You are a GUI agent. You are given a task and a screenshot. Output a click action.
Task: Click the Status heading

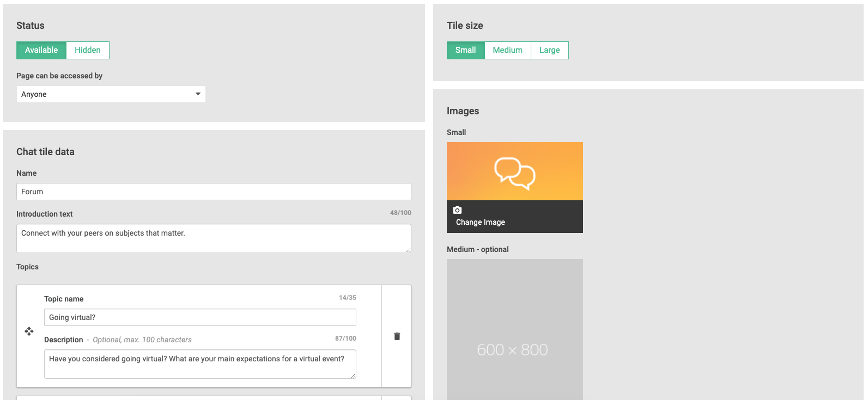31,26
